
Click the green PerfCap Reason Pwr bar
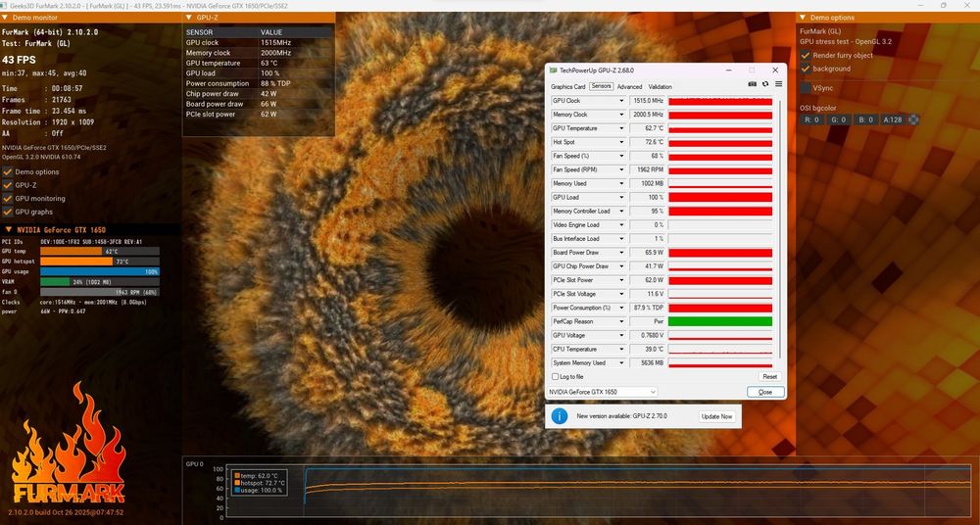pyautogui.click(x=720, y=321)
